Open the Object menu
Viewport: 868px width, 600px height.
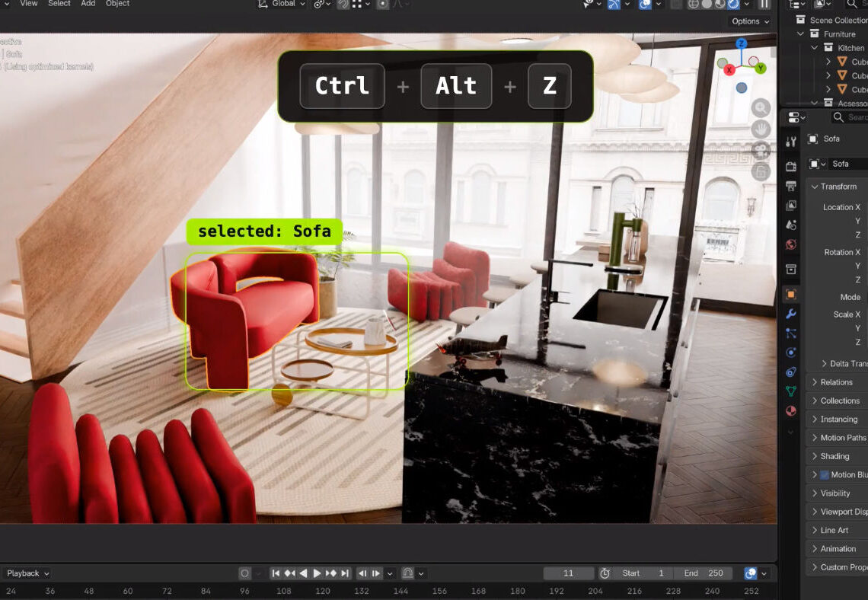(117, 3)
